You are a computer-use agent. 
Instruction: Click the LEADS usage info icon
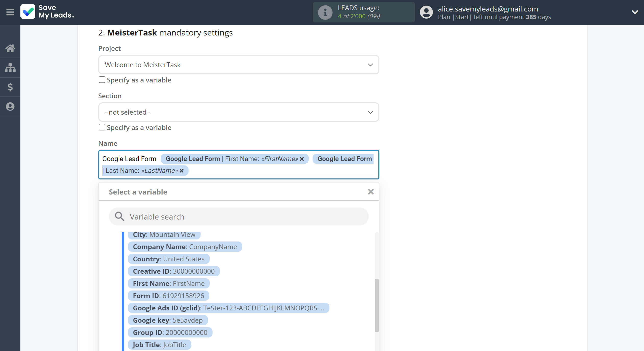[x=325, y=12]
